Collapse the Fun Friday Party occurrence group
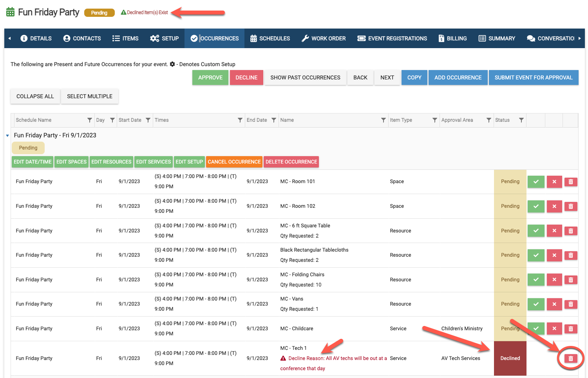This screenshot has height=378, width=588. pyautogui.click(x=7, y=136)
